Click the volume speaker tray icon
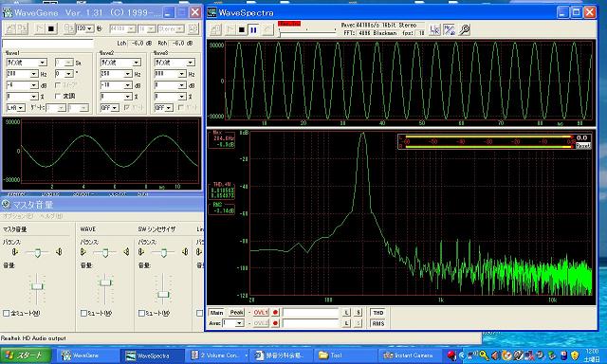 [495, 355]
